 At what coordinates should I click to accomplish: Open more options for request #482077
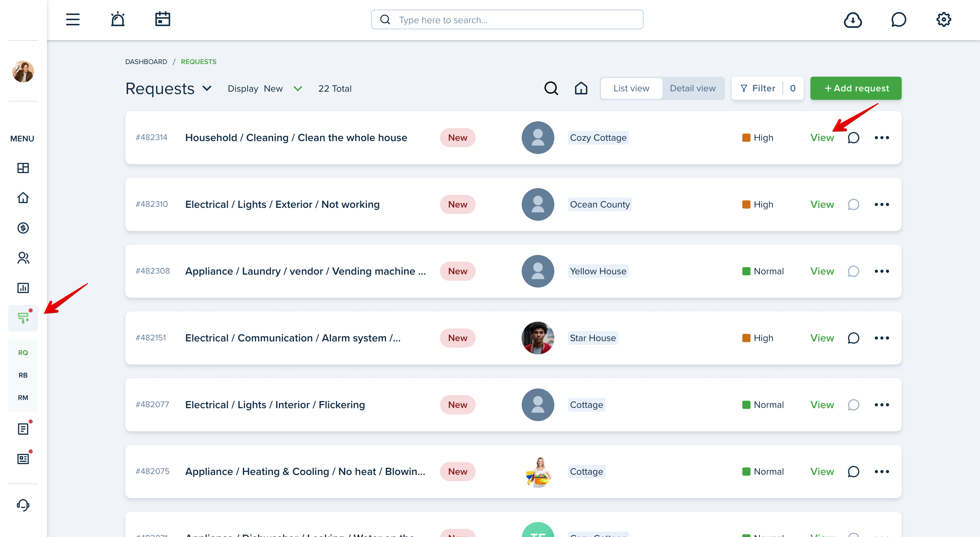[x=882, y=404]
